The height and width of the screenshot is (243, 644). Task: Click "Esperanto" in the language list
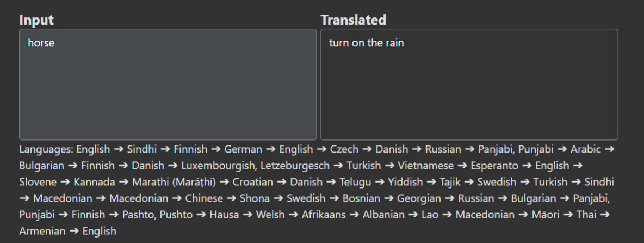click(493, 166)
